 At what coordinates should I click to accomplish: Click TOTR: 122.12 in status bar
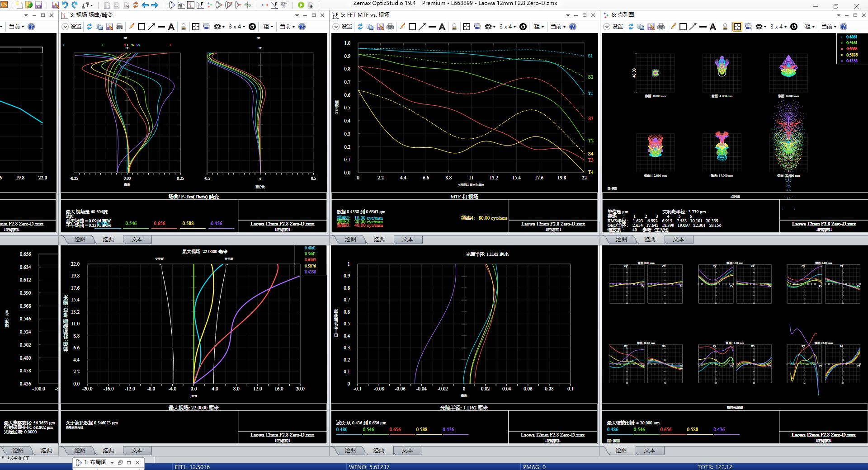coord(715,467)
